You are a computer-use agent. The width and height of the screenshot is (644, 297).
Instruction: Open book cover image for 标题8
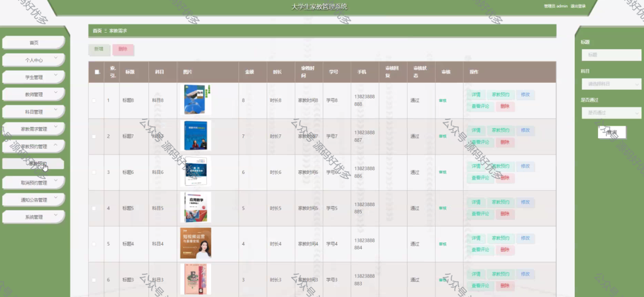pyautogui.click(x=195, y=100)
